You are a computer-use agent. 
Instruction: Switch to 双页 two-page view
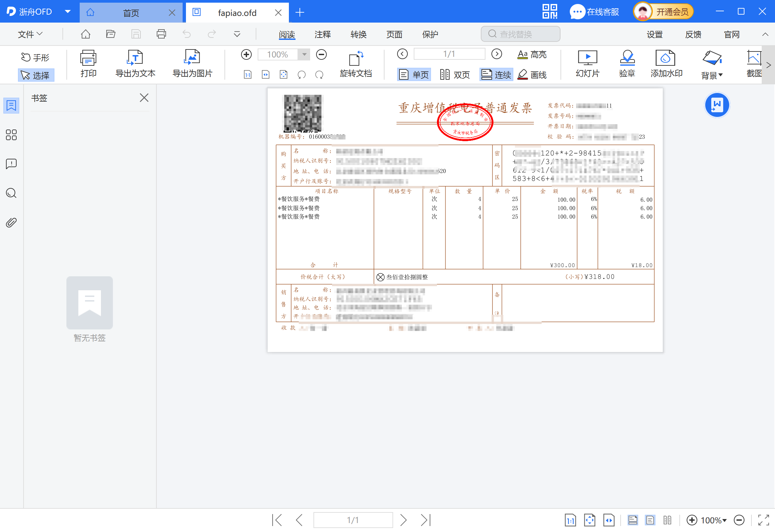[x=455, y=74]
